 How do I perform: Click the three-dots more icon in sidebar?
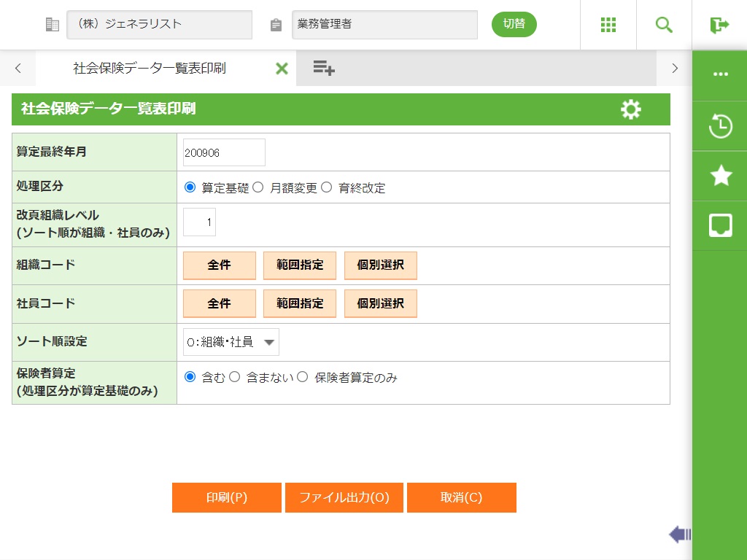click(x=720, y=75)
